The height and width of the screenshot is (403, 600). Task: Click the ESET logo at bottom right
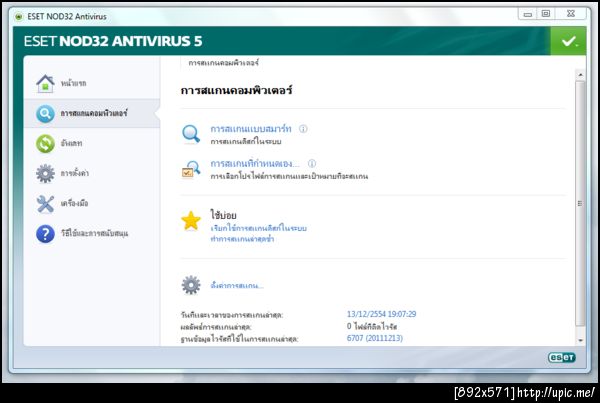point(561,357)
